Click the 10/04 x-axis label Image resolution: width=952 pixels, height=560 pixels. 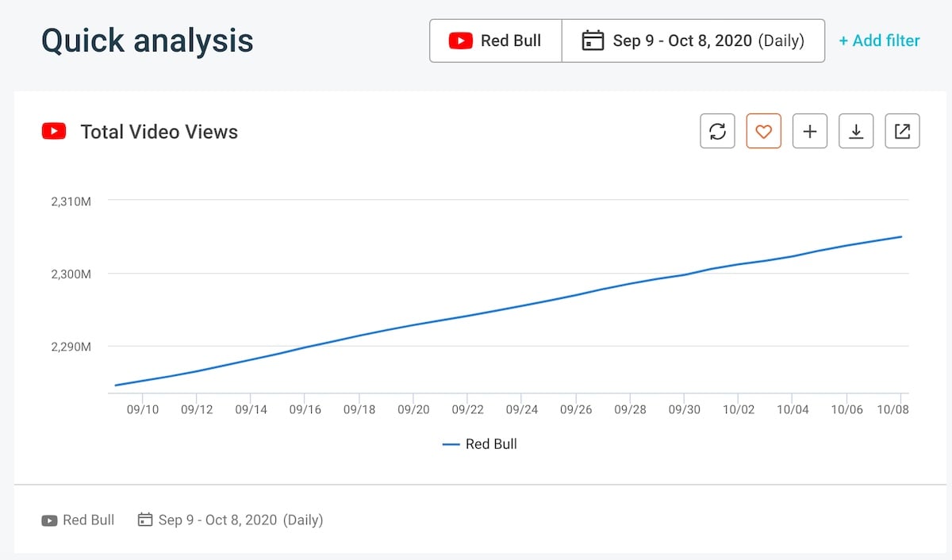tap(793, 409)
